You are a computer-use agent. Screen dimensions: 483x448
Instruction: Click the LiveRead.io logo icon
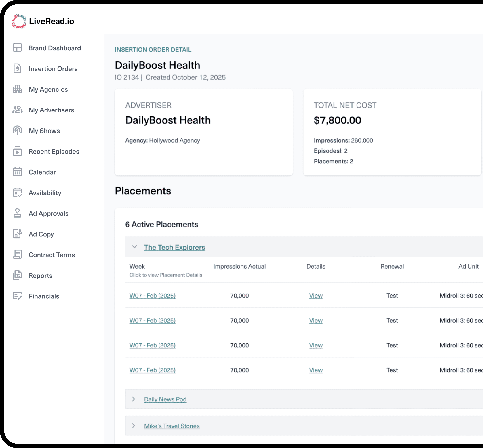(19, 21)
